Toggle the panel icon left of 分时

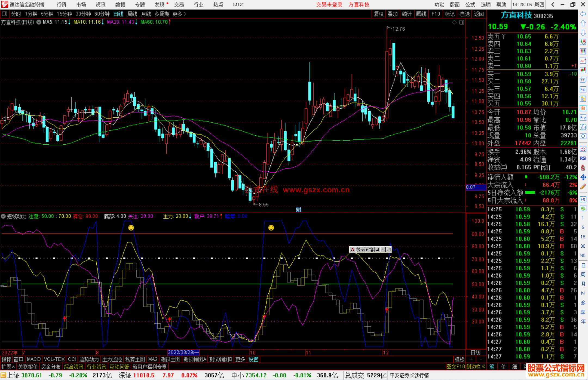[5, 14]
